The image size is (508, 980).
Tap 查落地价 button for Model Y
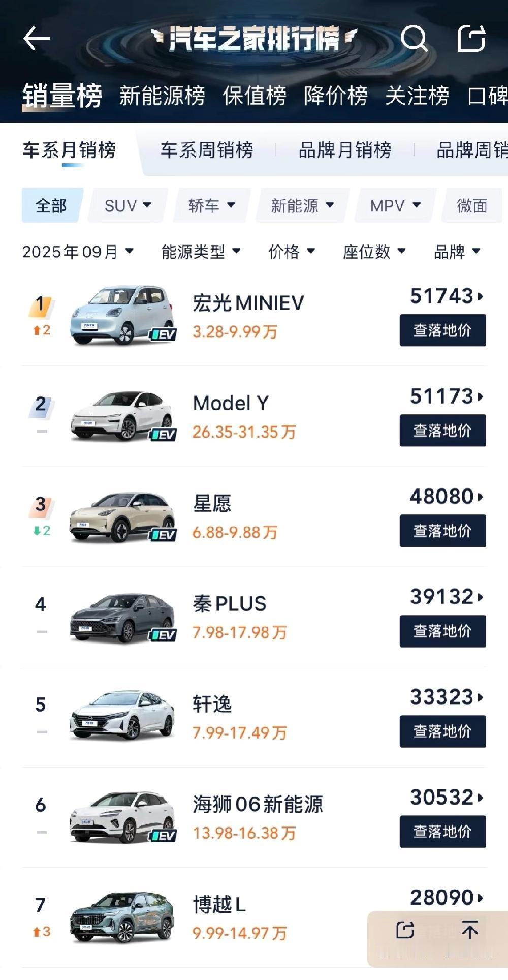coord(442,431)
